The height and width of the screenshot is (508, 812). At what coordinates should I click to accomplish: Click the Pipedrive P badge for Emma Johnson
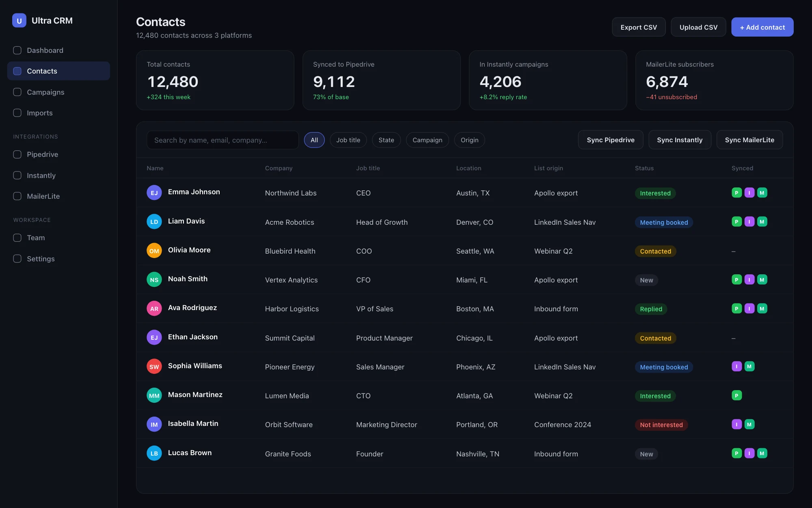point(736,193)
